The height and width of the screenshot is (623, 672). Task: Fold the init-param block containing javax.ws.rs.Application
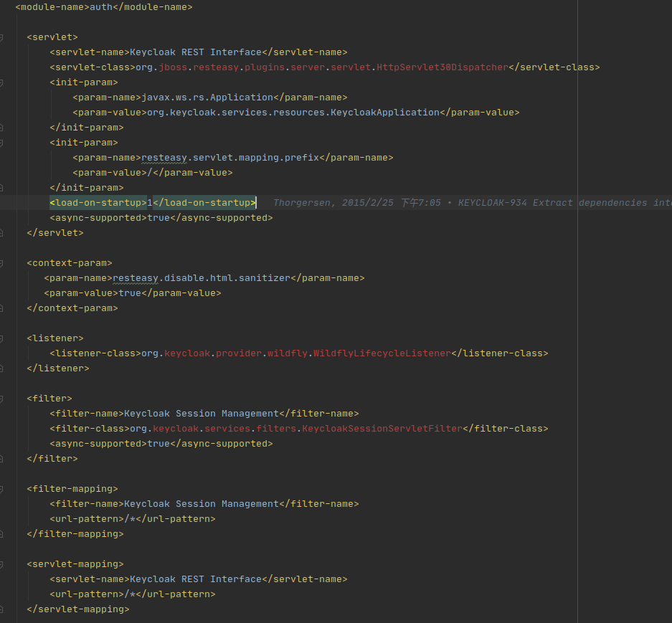[1, 82]
